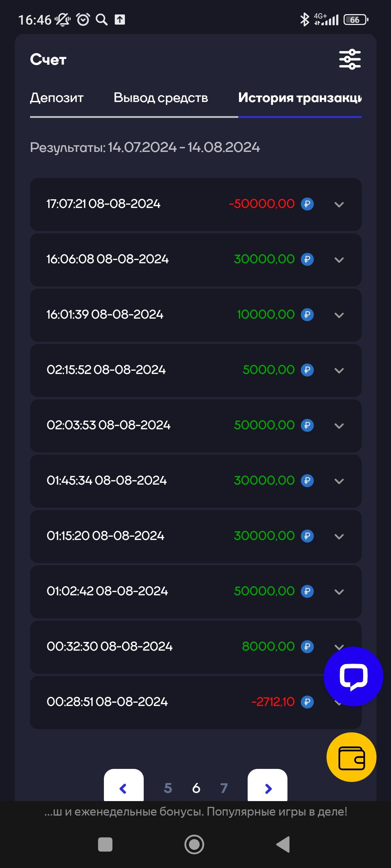Tap the bonus promo banner text
This screenshot has width=391, height=868.
point(195,812)
